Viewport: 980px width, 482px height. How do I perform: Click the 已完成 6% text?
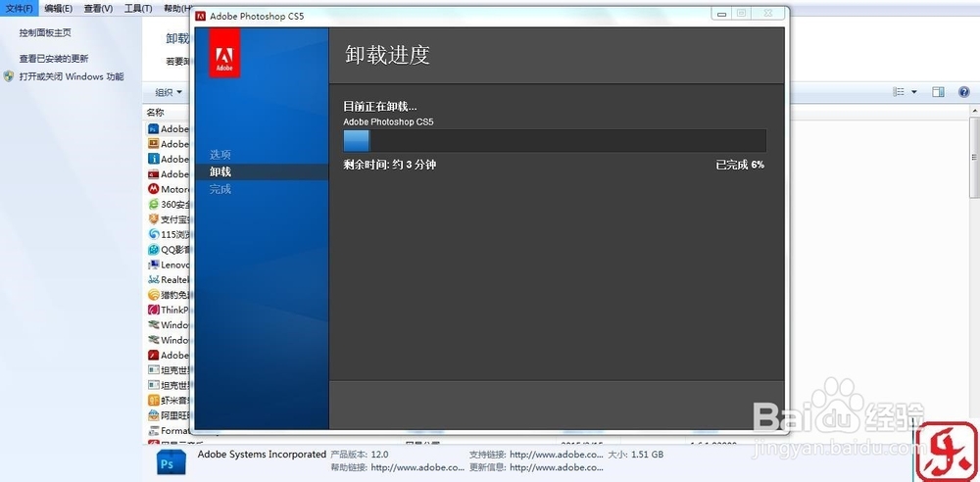pyautogui.click(x=740, y=165)
